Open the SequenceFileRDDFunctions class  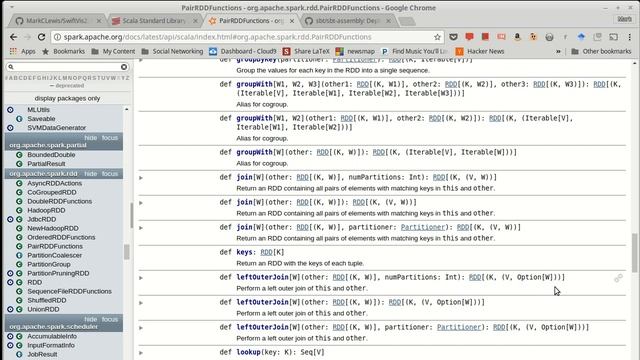pos(69,291)
